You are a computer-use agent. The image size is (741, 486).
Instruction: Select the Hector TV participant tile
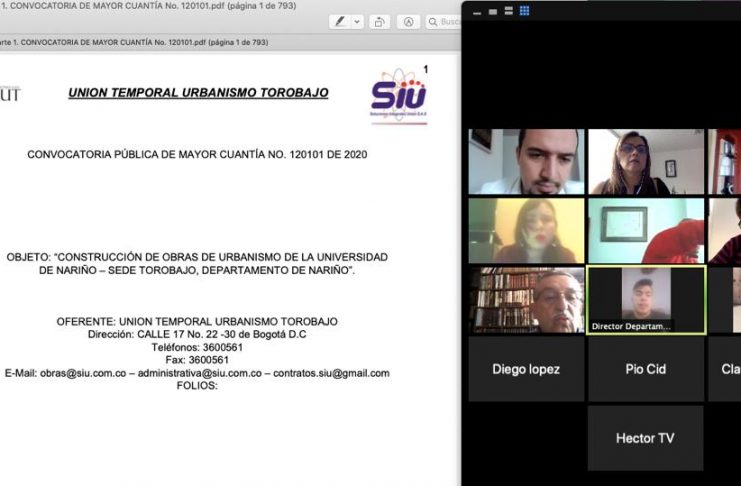click(x=646, y=438)
